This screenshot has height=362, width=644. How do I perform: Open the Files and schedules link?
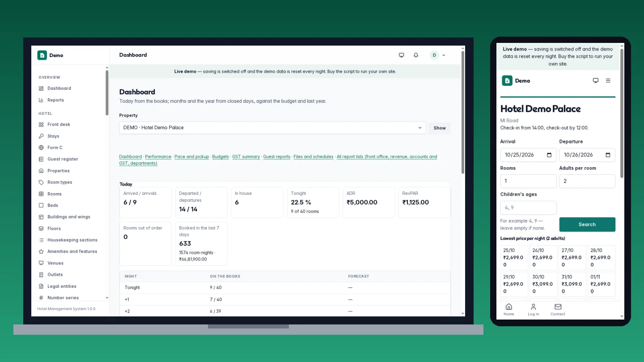click(x=314, y=157)
